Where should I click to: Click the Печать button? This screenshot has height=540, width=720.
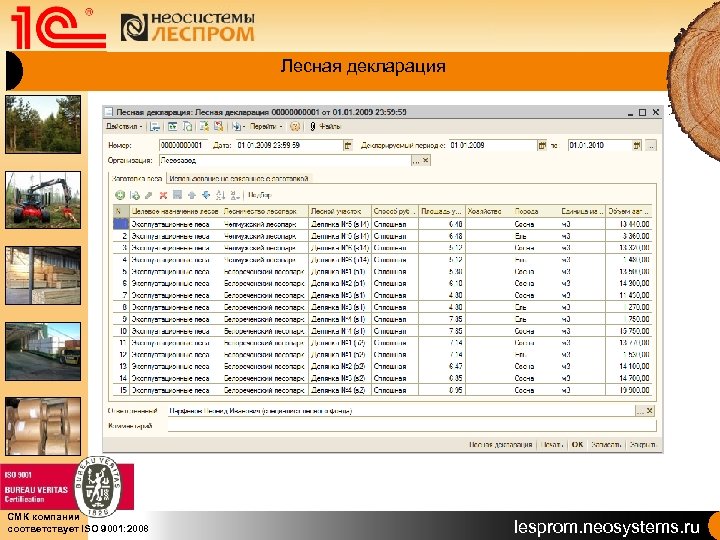click(551, 444)
